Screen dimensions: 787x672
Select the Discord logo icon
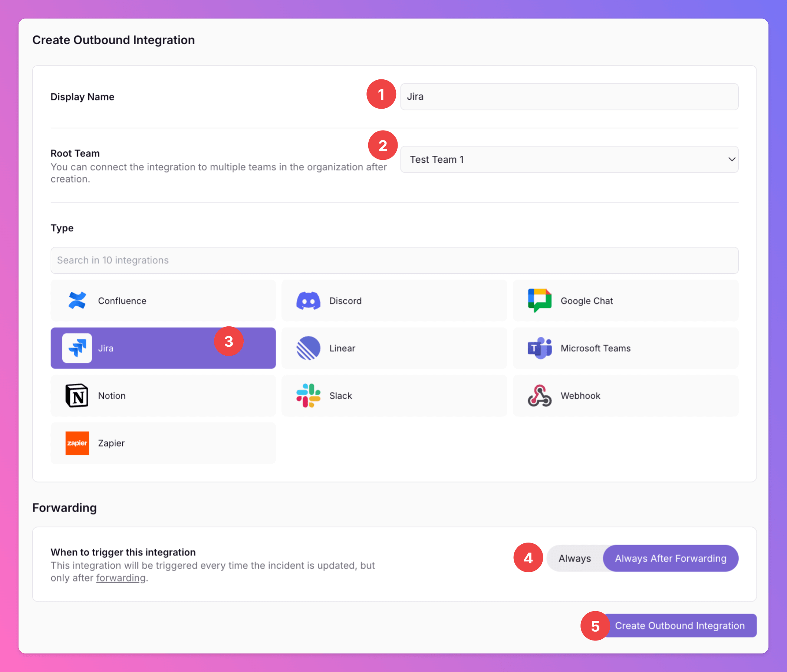pyautogui.click(x=308, y=300)
